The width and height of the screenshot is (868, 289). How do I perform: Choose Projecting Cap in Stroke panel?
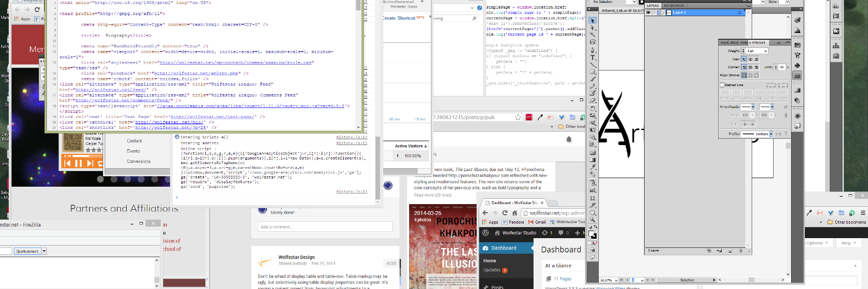click(756, 58)
